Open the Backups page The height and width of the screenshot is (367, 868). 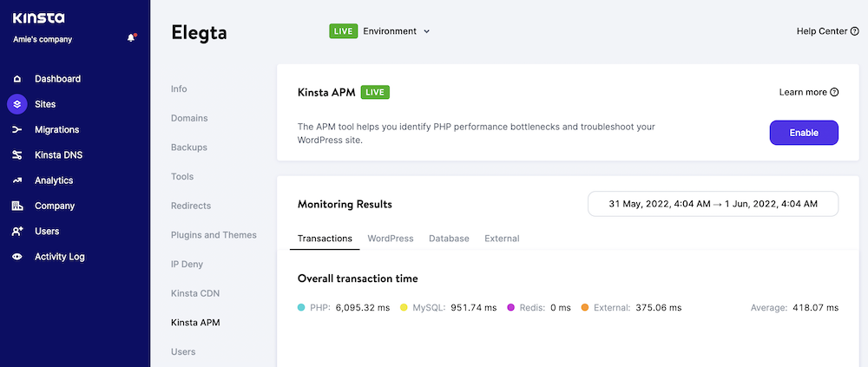coord(189,147)
